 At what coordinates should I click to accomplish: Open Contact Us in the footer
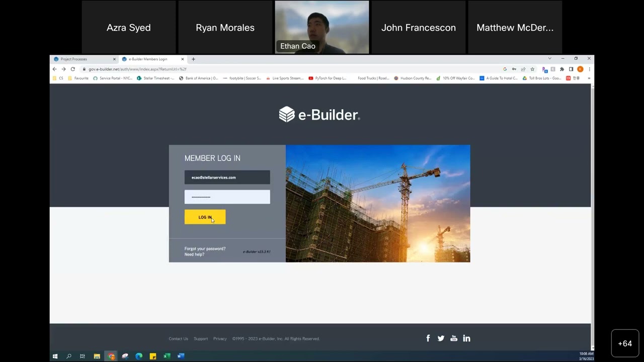coord(178,339)
